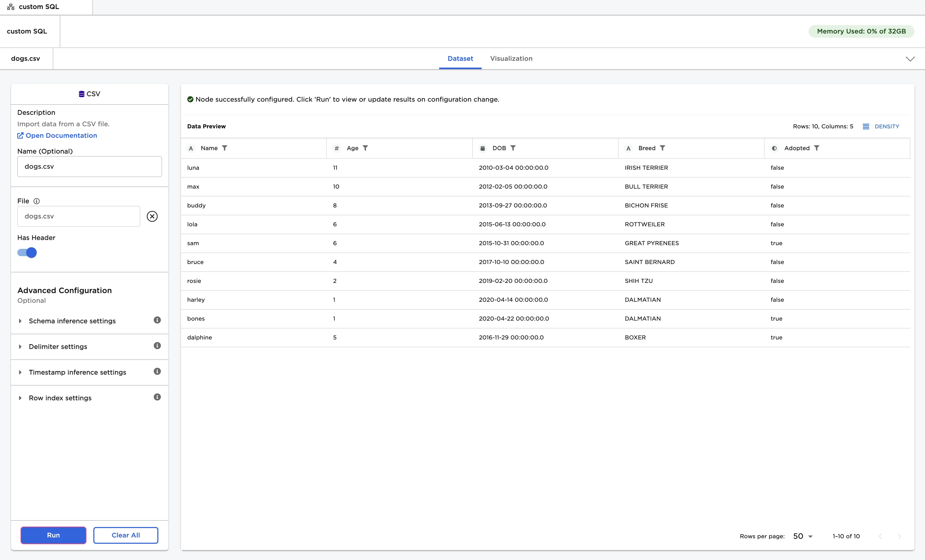This screenshot has width=925, height=560.
Task: Open the Rows per page dropdown
Action: click(x=803, y=536)
